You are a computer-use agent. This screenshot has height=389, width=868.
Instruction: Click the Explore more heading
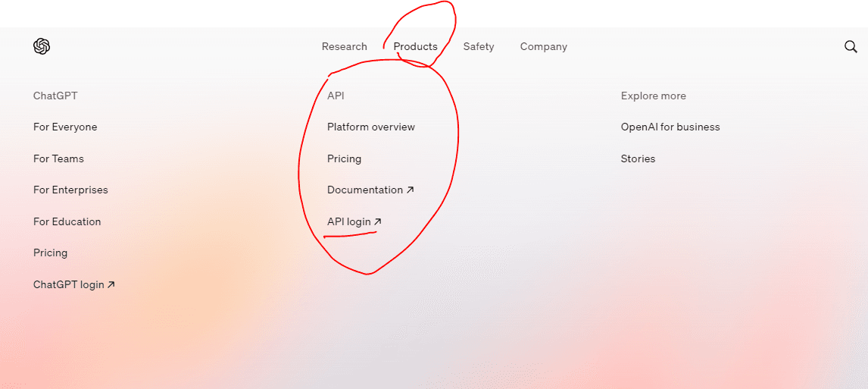click(x=653, y=96)
